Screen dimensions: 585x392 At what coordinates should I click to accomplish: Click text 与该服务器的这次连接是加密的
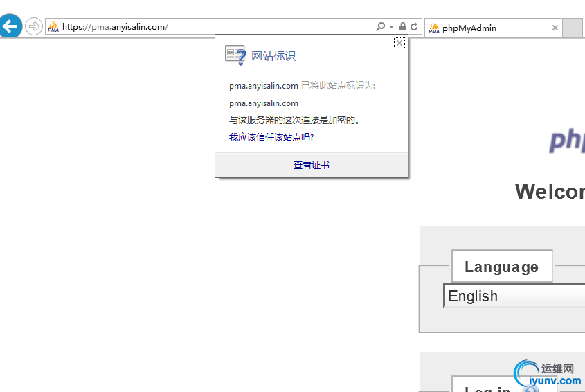pos(294,121)
